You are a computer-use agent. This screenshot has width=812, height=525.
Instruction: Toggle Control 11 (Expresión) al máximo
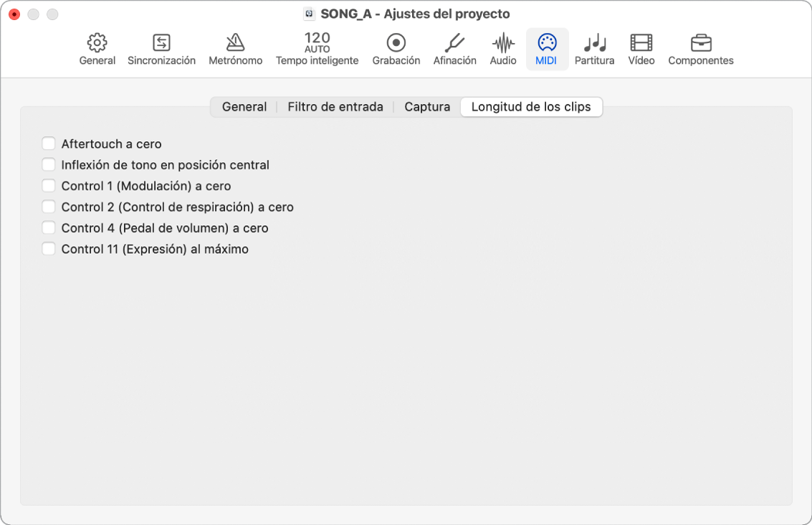(x=49, y=249)
